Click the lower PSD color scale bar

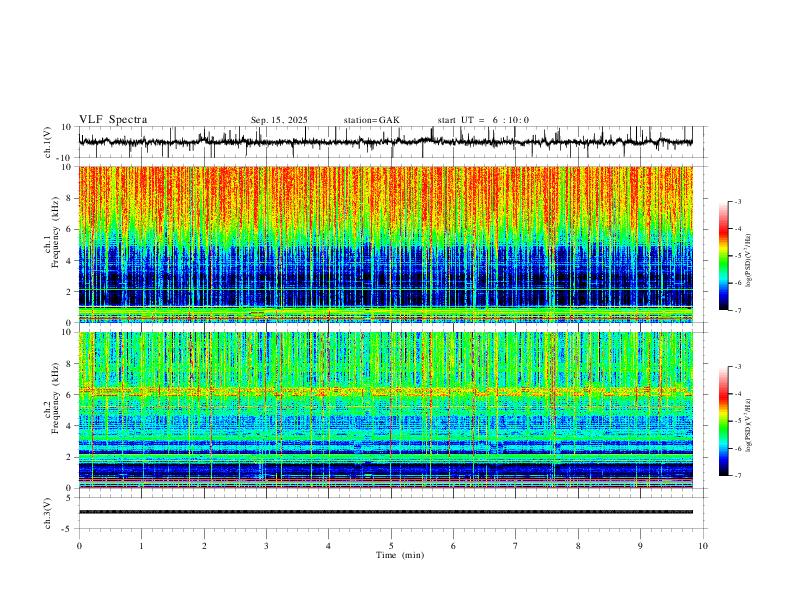[x=724, y=421]
